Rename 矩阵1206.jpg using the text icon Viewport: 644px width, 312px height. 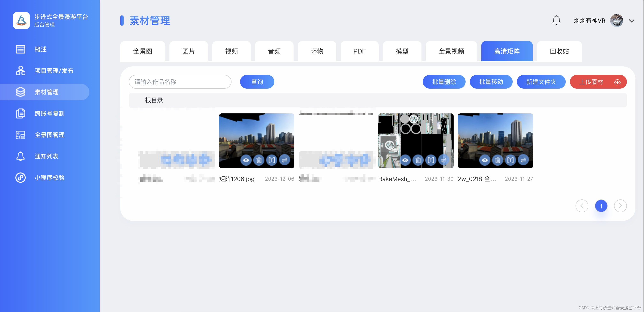(x=272, y=160)
